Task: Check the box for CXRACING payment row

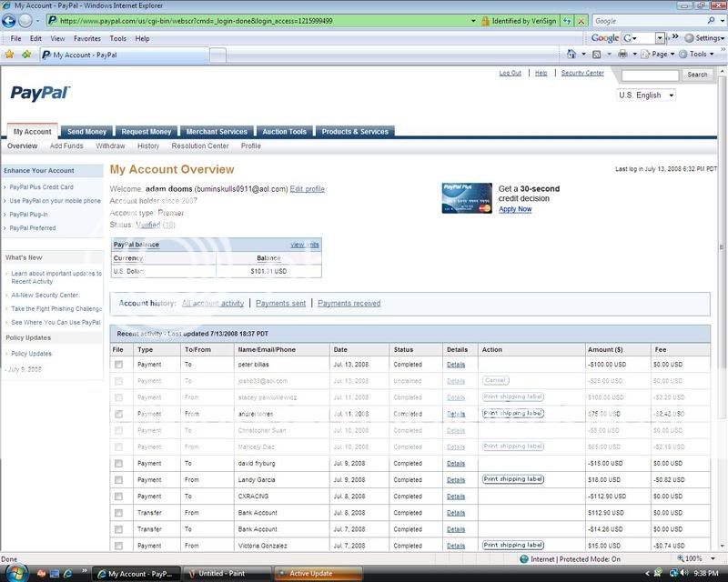Action: (118, 497)
